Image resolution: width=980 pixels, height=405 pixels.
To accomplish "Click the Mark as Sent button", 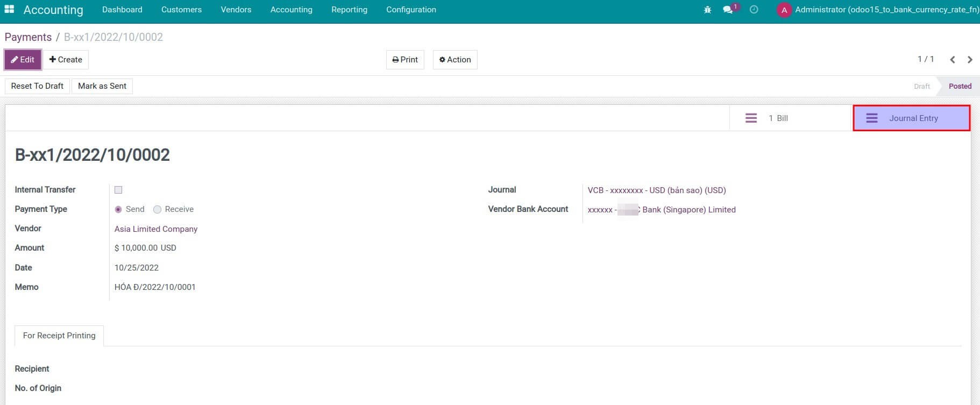I will [102, 86].
